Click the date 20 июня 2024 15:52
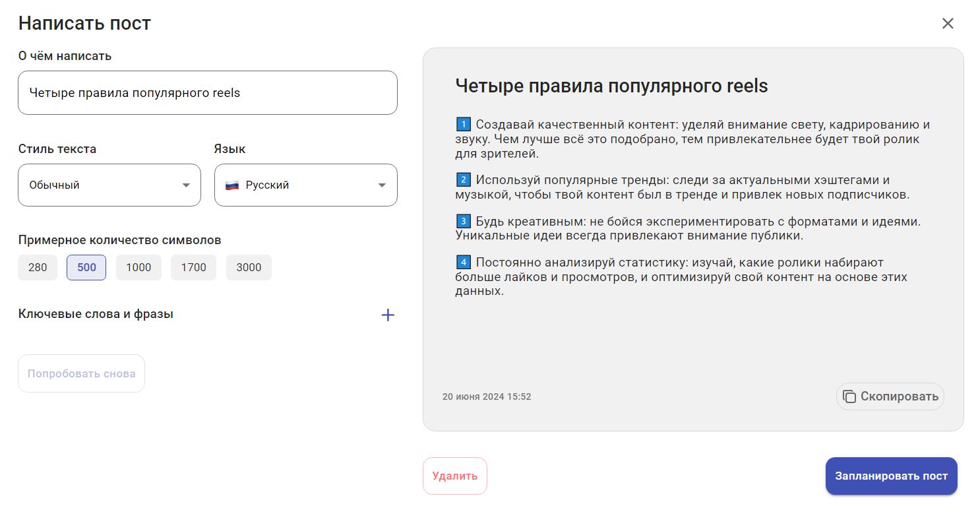 pyautogui.click(x=487, y=397)
